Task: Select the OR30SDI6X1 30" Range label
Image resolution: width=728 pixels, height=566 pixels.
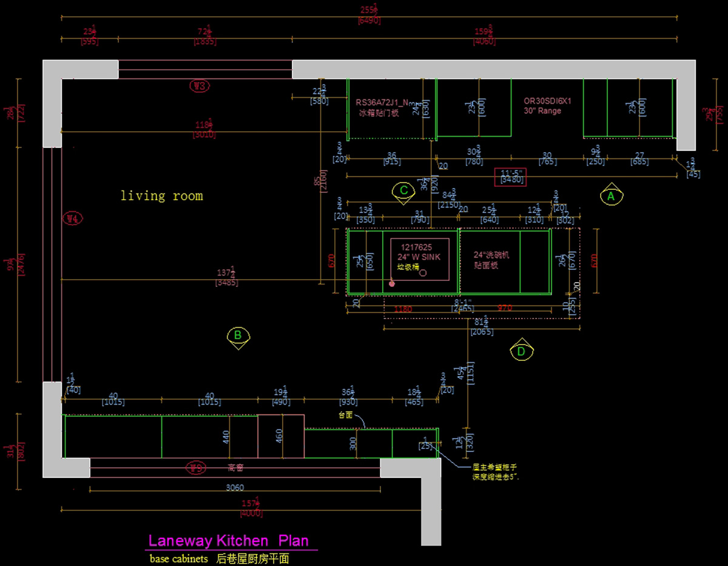Action: pyautogui.click(x=548, y=106)
